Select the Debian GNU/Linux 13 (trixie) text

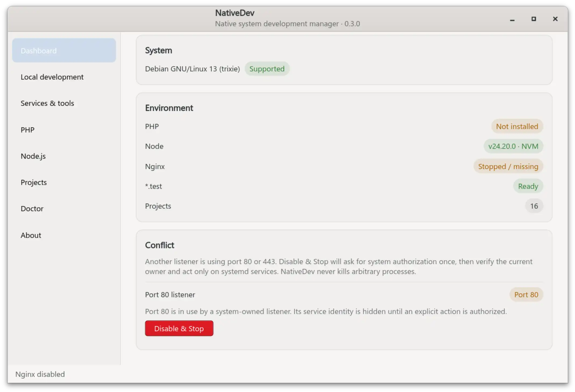[x=192, y=69]
